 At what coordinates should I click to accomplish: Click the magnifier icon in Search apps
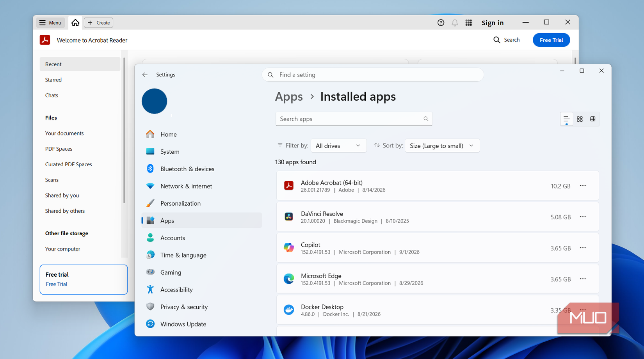click(x=426, y=119)
